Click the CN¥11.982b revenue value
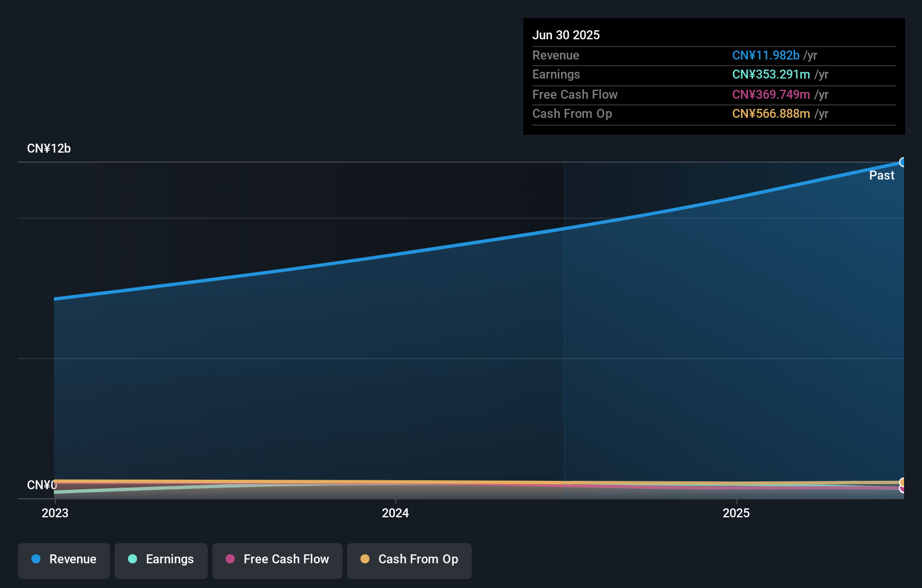The width and height of the screenshot is (922, 588). pyautogui.click(x=765, y=56)
